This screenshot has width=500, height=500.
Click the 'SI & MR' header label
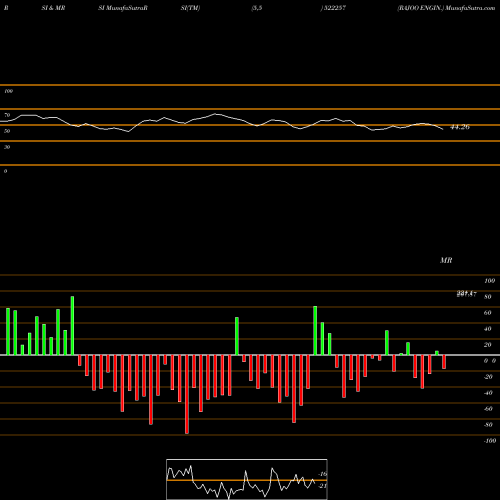[x=53, y=8]
